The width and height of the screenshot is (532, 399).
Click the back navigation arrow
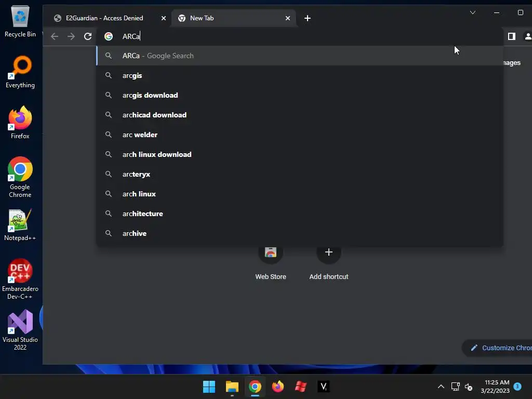[54, 36]
